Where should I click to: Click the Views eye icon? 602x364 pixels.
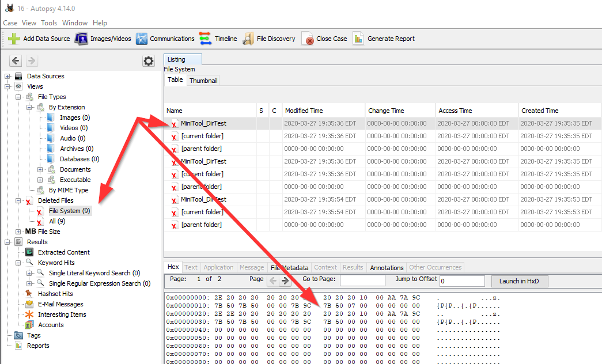tap(18, 86)
